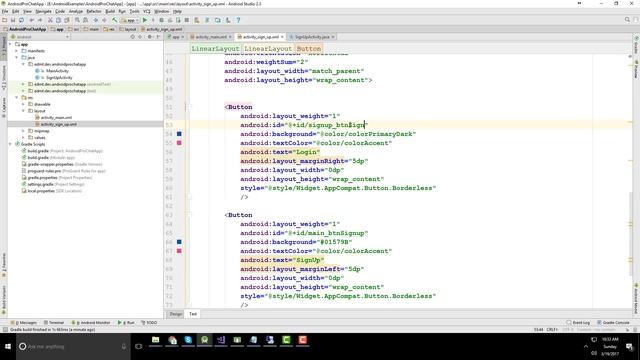Click the search everywhere magnifier at top right
The width and height of the screenshot is (640, 360).
point(627,20)
